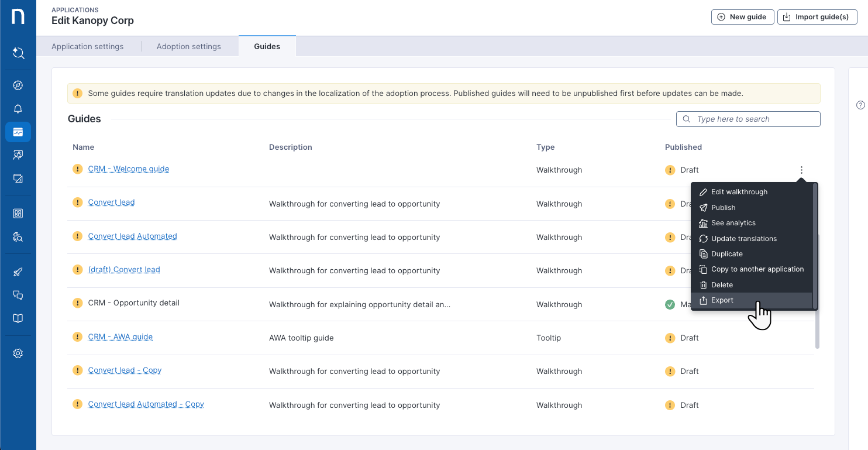868x450 pixels.
Task: Select the apps grid icon in the sidebar
Action: pos(18,213)
